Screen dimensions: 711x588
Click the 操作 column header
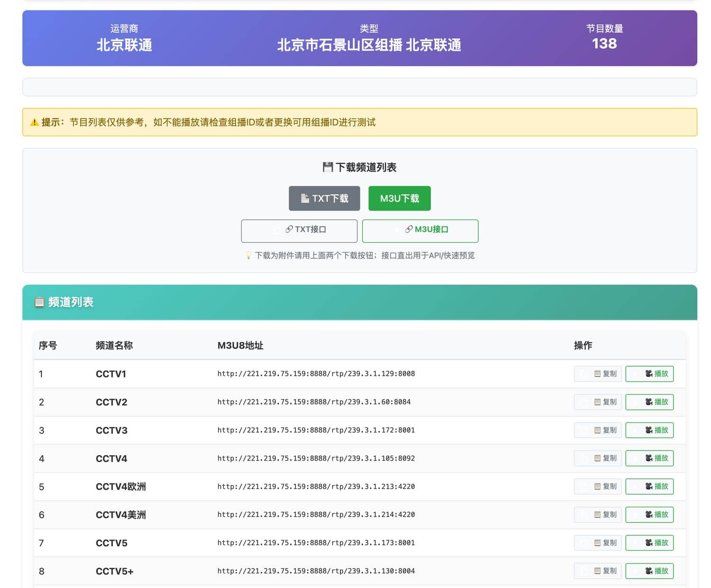[583, 345]
